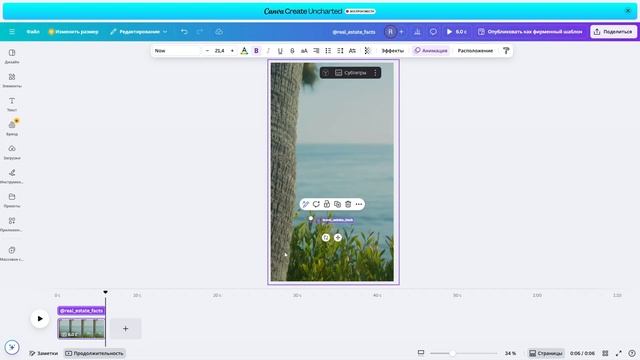Open the R user avatar

click(x=390, y=32)
